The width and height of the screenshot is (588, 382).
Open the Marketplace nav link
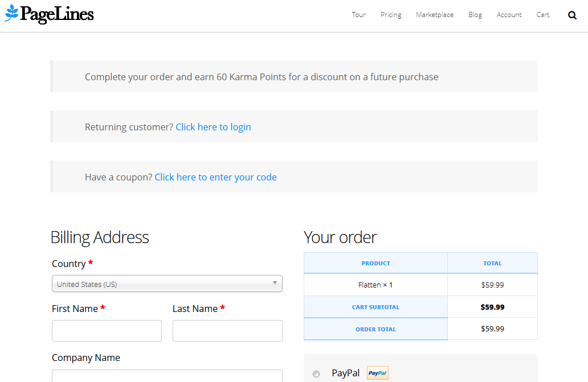click(434, 15)
